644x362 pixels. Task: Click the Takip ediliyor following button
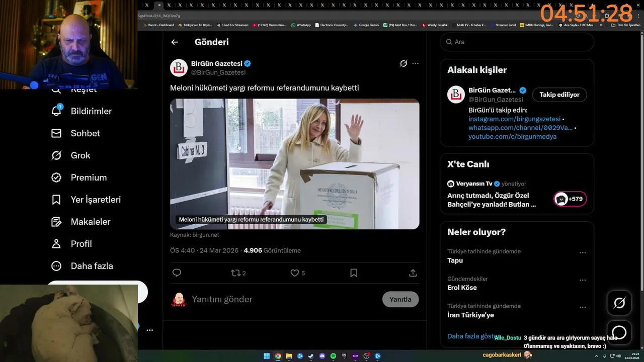pos(559,95)
